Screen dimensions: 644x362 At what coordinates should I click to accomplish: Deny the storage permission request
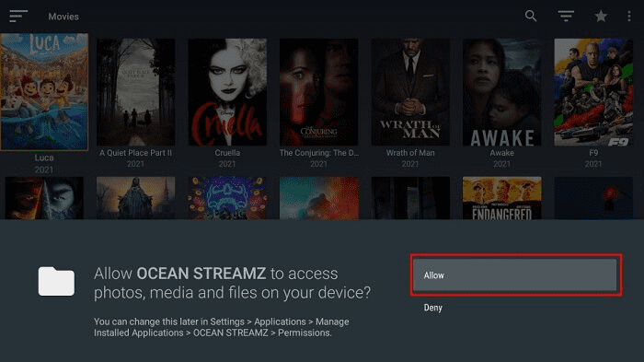click(x=433, y=308)
